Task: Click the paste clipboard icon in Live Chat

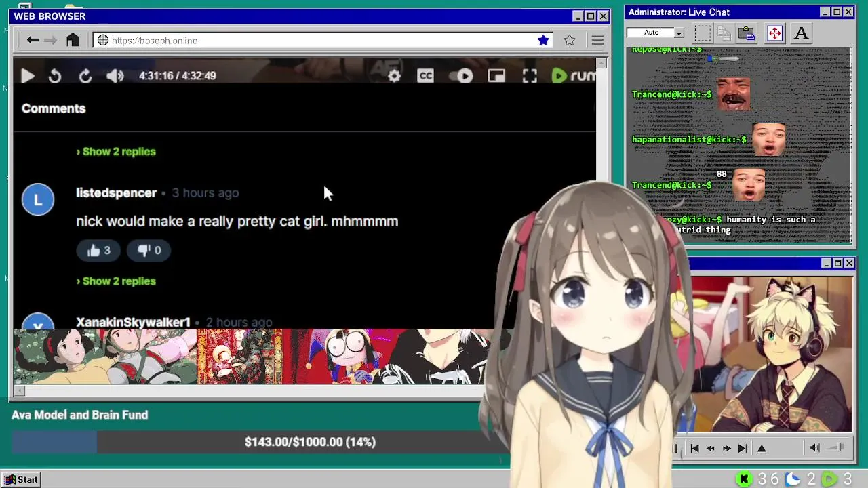Action: (x=746, y=33)
